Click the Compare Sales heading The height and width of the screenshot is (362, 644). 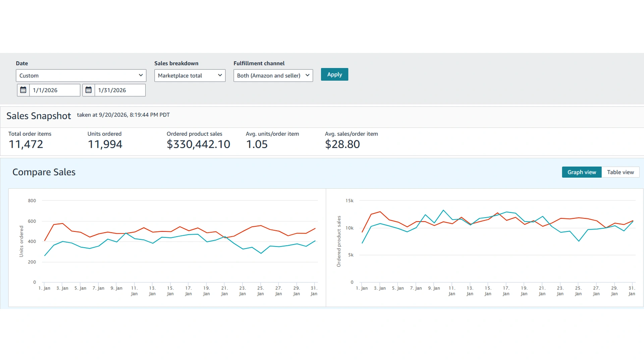click(x=44, y=172)
